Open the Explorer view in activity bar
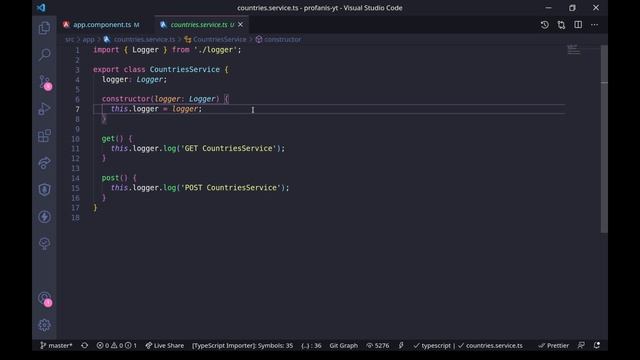Image resolution: width=640 pixels, height=360 pixels. click(44, 28)
